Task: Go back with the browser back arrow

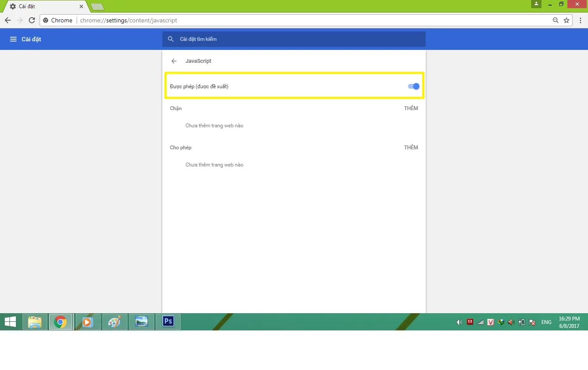Action: click(8, 20)
